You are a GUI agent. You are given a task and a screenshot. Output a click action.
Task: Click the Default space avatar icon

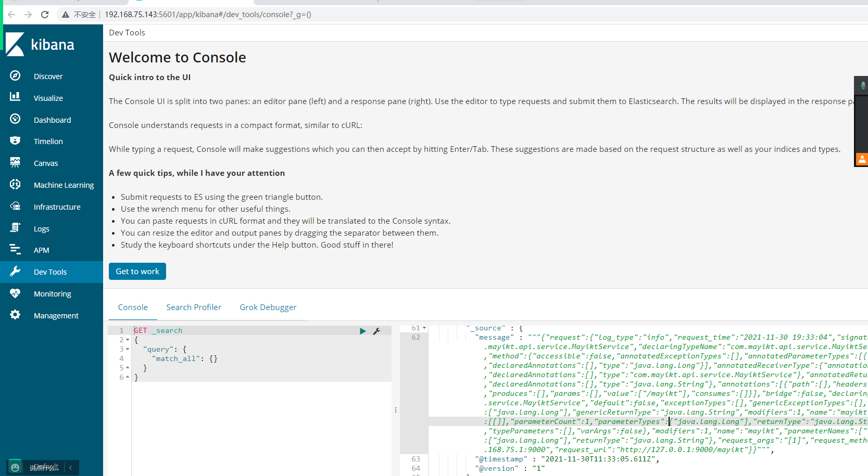pyautogui.click(x=15, y=467)
